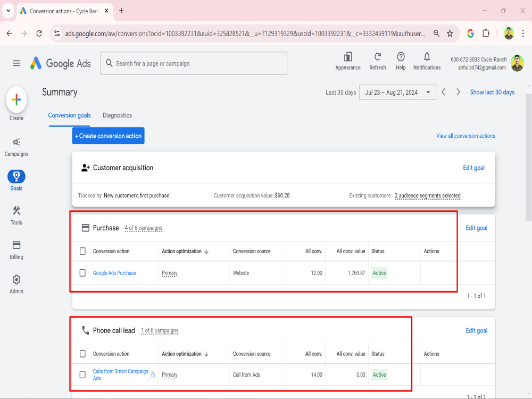Open the Goals section
This screenshot has height=399, width=532.
[x=16, y=181]
